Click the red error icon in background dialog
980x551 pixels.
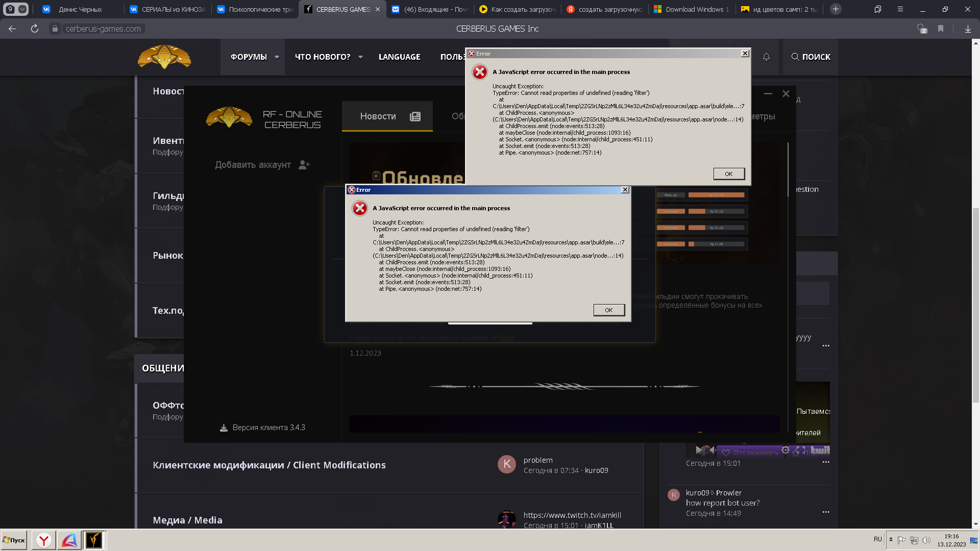coord(480,72)
